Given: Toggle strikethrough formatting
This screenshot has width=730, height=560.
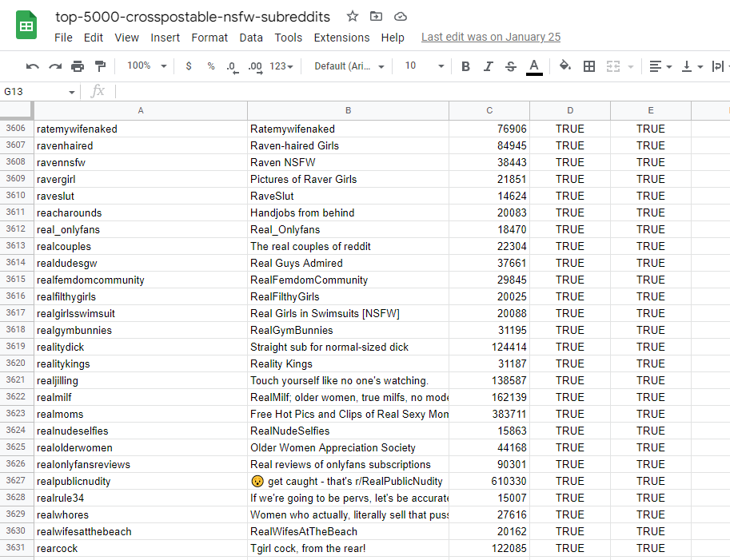Looking at the screenshot, I should (511, 66).
